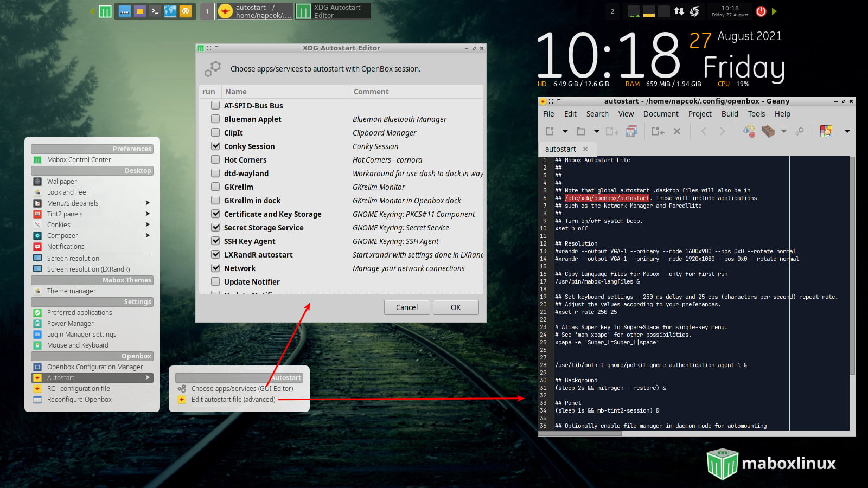Screen dimensions: 868x488
Task: Click the swirl tray icon
Action: pos(694,11)
